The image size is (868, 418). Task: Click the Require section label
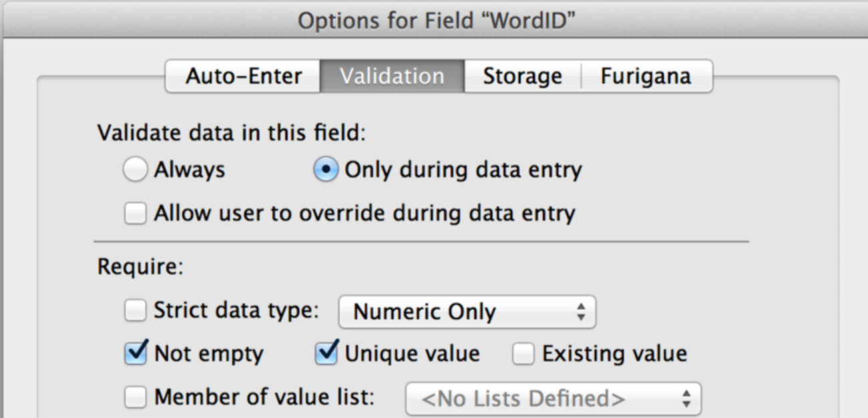pos(140,267)
